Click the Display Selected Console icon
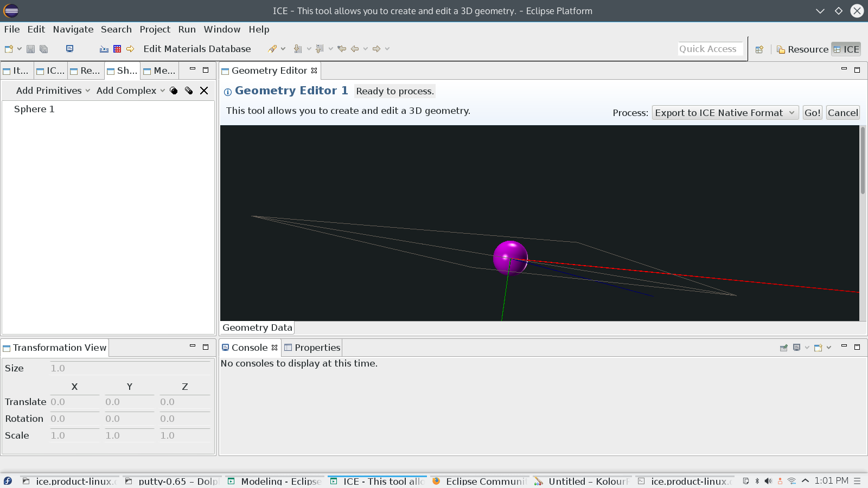The width and height of the screenshot is (868, 488). (x=797, y=348)
